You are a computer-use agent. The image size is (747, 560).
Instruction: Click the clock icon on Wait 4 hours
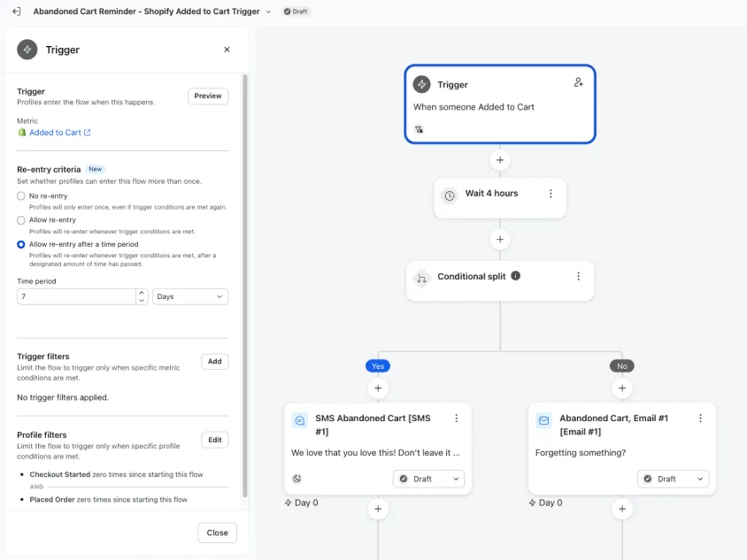click(x=450, y=196)
